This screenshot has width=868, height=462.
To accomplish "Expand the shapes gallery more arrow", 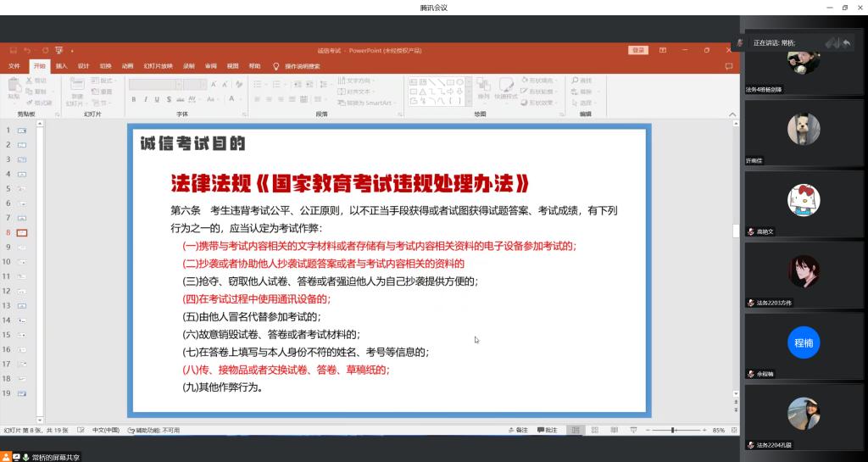I will point(469,102).
